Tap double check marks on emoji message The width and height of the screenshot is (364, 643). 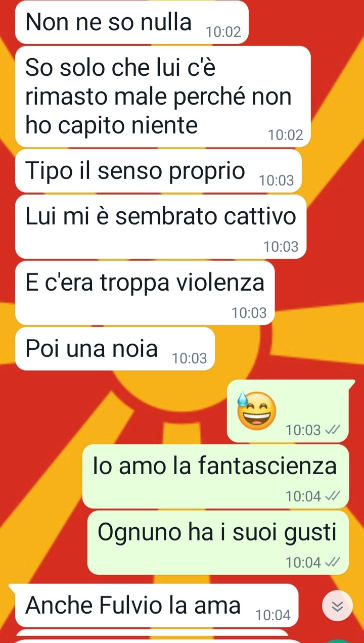click(x=333, y=430)
